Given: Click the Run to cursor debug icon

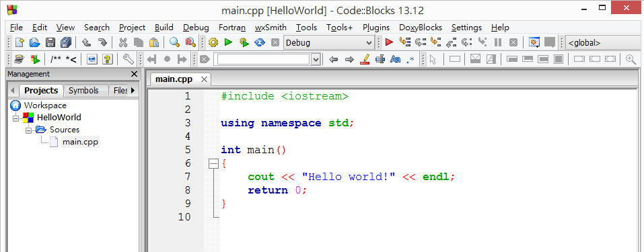Looking at the screenshot, I should click(405, 42).
